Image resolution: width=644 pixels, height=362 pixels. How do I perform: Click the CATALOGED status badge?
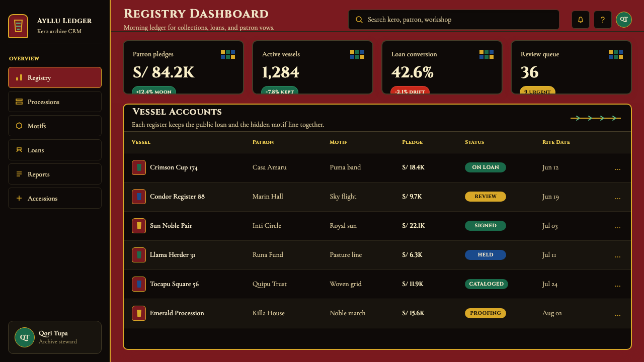[487, 284]
